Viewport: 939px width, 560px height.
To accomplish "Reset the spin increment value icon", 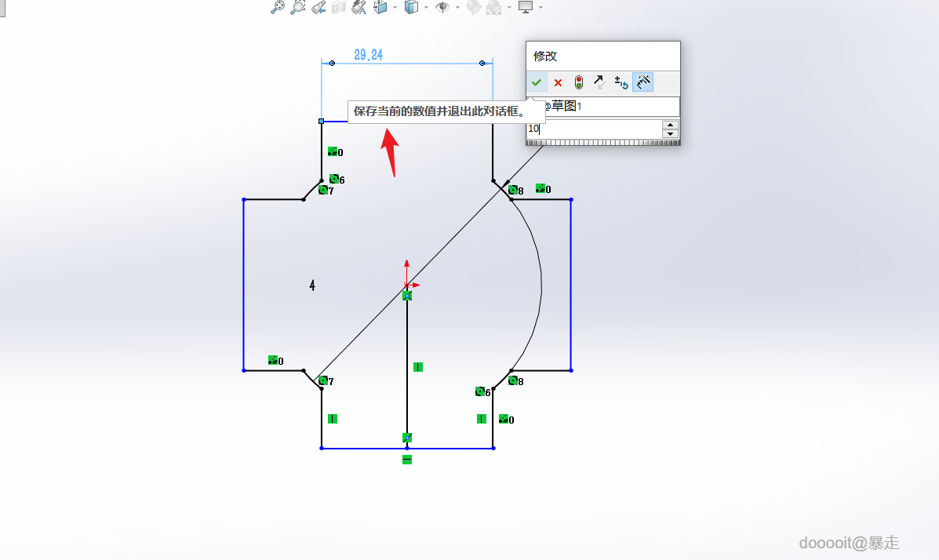I will (621, 82).
